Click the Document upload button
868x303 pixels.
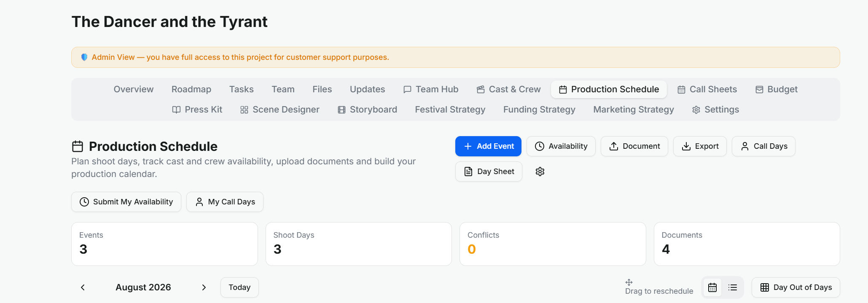point(634,146)
